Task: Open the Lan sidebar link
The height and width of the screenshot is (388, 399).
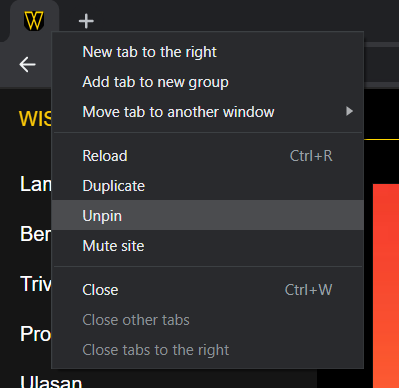Action: pyautogui.click(x=36, y=184)
